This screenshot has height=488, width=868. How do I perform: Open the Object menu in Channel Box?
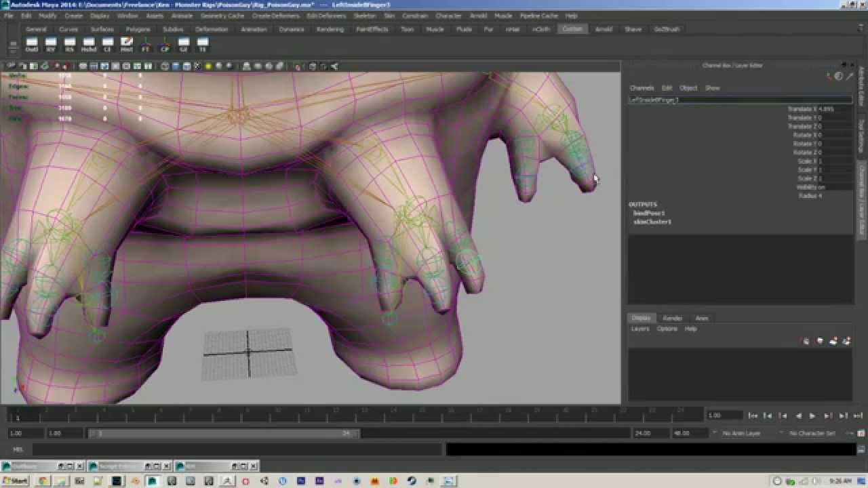(x=688, y=88)
